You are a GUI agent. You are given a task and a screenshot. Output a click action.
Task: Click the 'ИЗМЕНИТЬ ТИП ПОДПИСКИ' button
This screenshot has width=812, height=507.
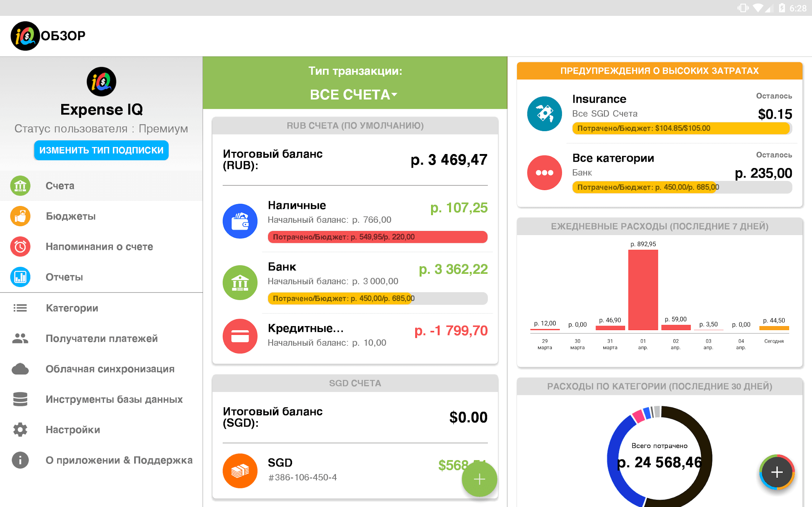point(101,150)
